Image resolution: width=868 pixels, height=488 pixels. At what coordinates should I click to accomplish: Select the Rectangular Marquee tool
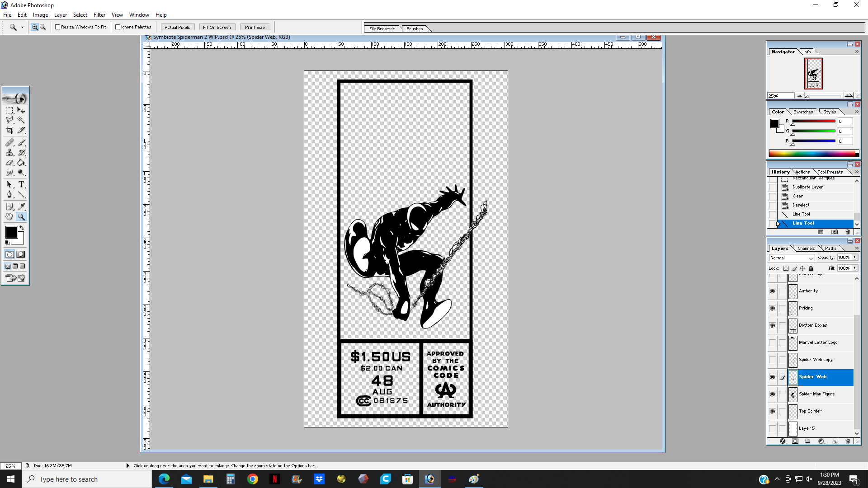pos(9,110)
